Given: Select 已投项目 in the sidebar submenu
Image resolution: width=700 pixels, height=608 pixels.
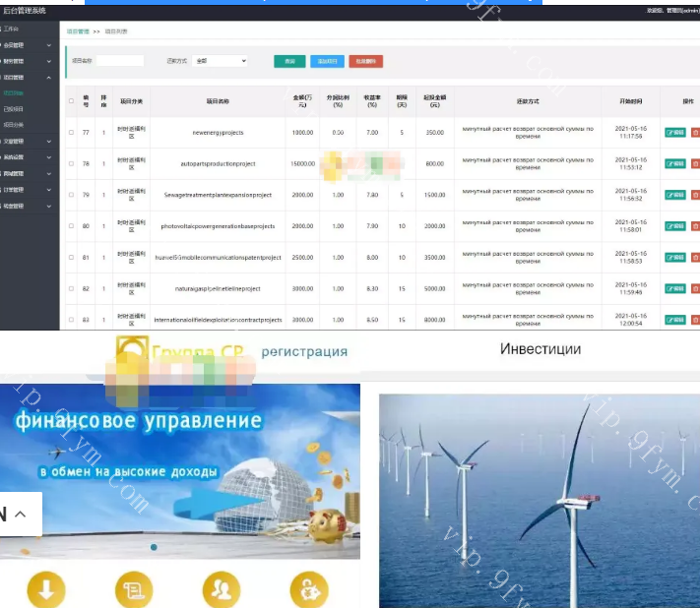Looking at the screenshot, I should click(15, 109).
